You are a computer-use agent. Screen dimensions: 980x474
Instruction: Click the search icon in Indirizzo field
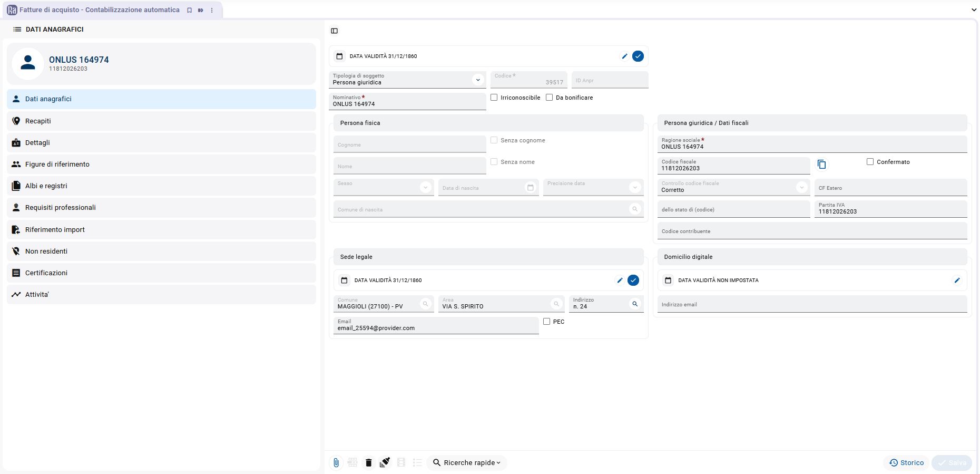coord(635,304)
